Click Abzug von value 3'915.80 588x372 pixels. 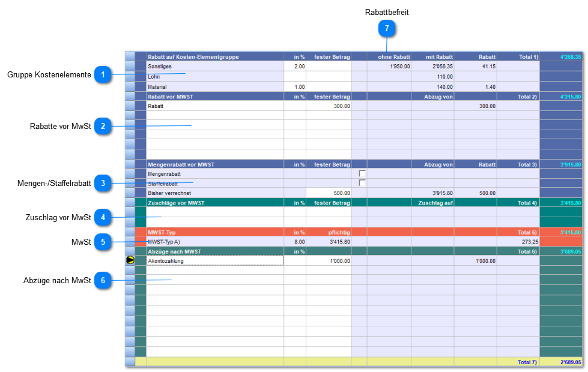pyautogui.click(x=443, y=193)
